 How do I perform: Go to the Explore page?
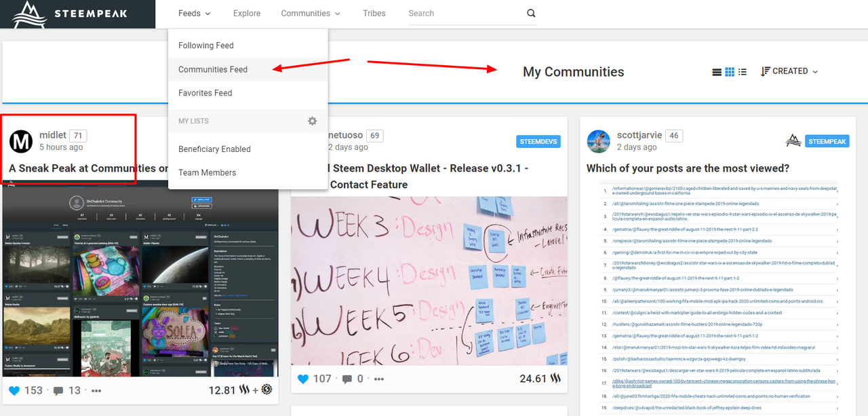(x=247, y=14)
